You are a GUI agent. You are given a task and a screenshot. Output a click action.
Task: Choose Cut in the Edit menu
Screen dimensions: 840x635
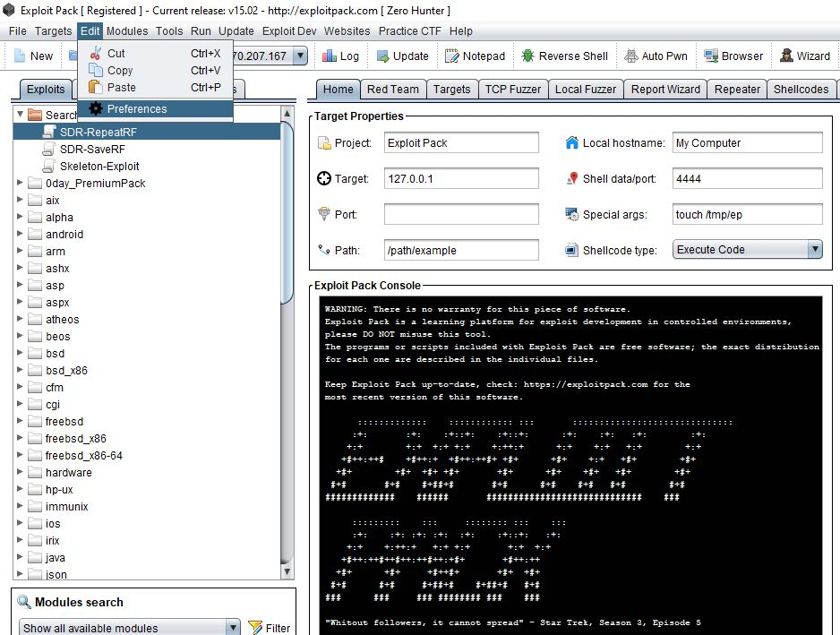click(x=155, y=53)
